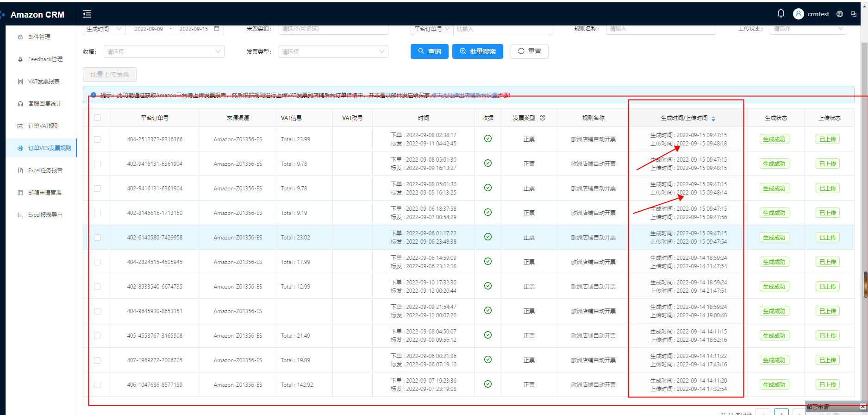Image resolution: width=868 pixels, height=415 pixels.
Task: Sort by 生成时间/上传时间 using the sort arrows
Action: pyautogui.click(x=713, y=119)
